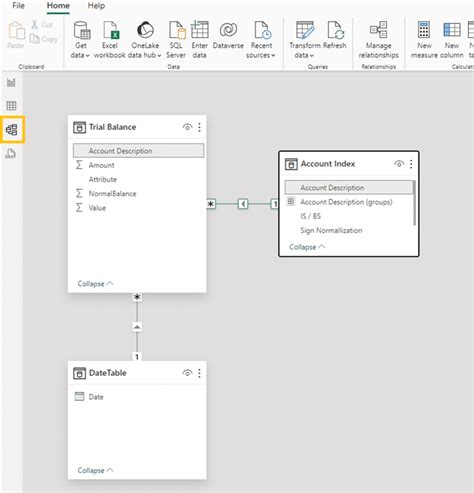The width and height of the screenshot is (474, 493).
Task: Switch to Table view in sidebar
Action: tap(11, 106)
